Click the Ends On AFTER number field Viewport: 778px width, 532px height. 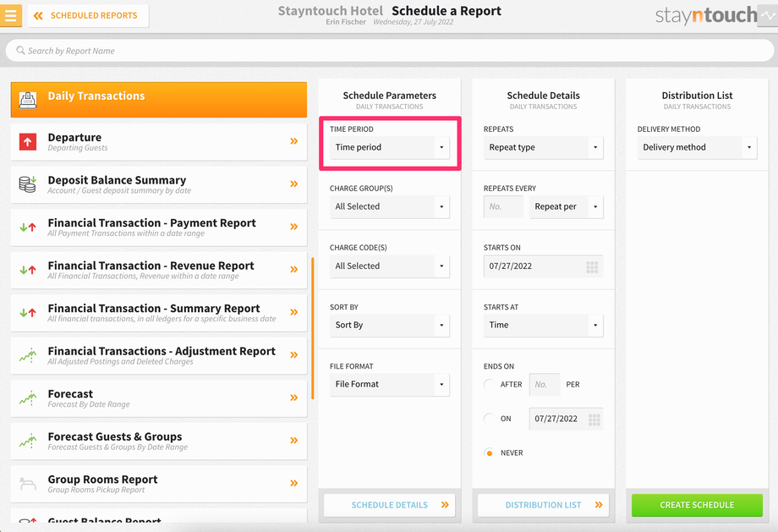tap(545, 385)
